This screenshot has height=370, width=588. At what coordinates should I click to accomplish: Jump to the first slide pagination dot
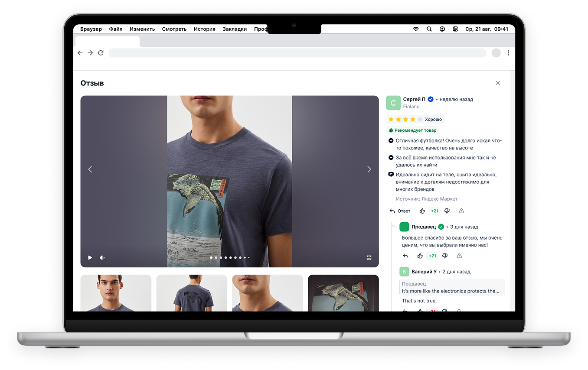coord(211,258)
